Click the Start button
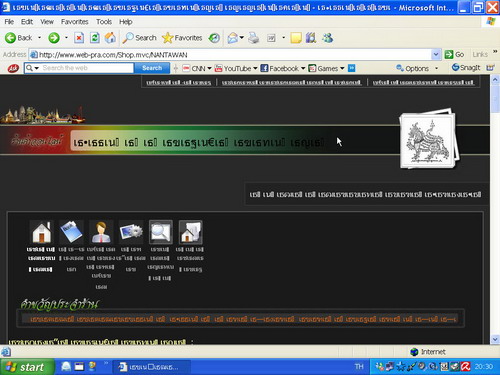 pos(27,367)
